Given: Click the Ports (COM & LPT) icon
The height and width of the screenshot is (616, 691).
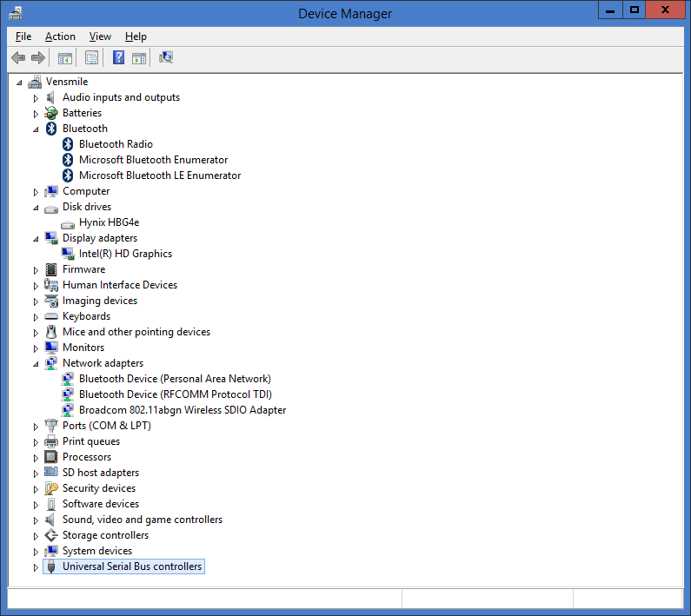Looking at the screenshot, I should pyautogui.click(x=51, y=426).
